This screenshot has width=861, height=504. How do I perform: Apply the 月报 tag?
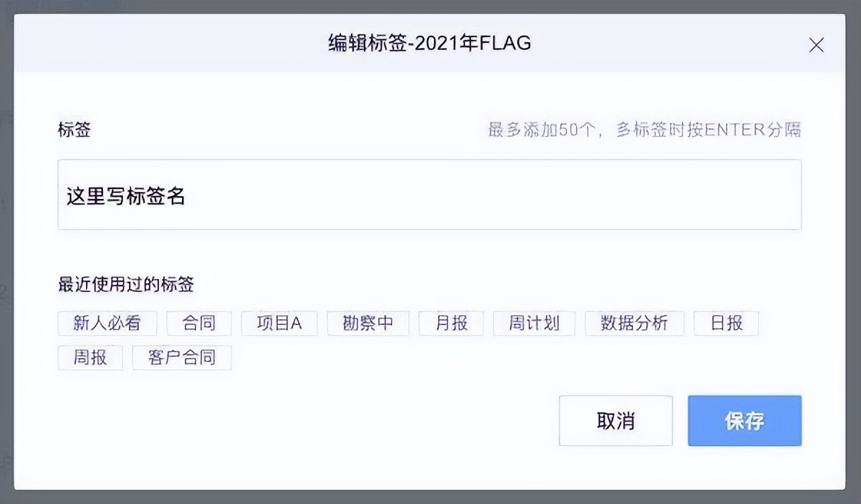[x=451, y=323]
